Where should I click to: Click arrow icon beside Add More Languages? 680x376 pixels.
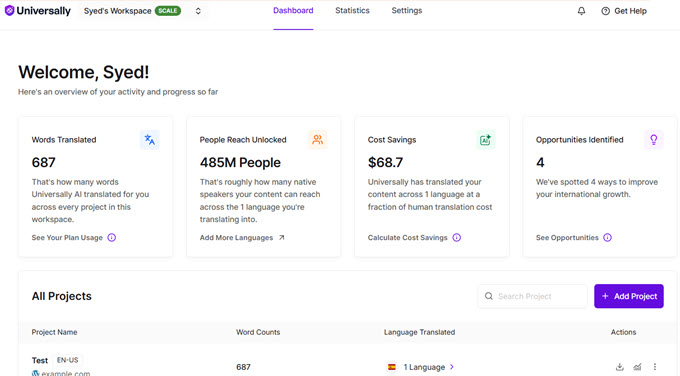281,238
